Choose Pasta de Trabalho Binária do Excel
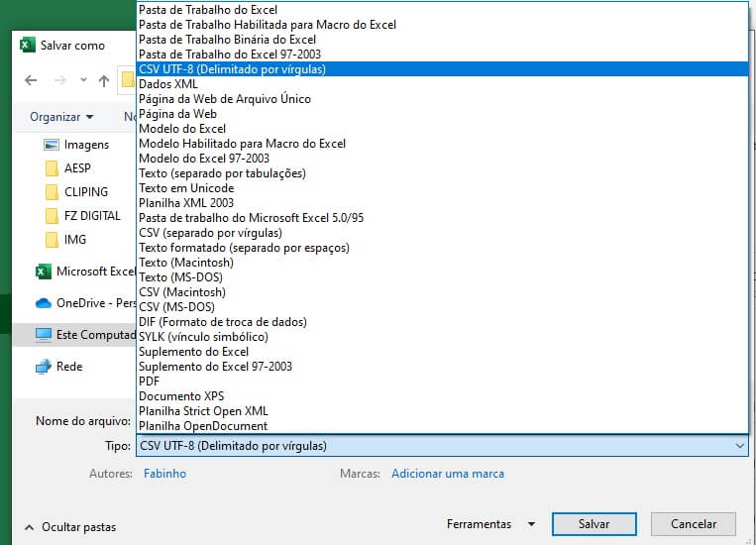The height and width of the screenshot is (545, 756). [442, 40]
